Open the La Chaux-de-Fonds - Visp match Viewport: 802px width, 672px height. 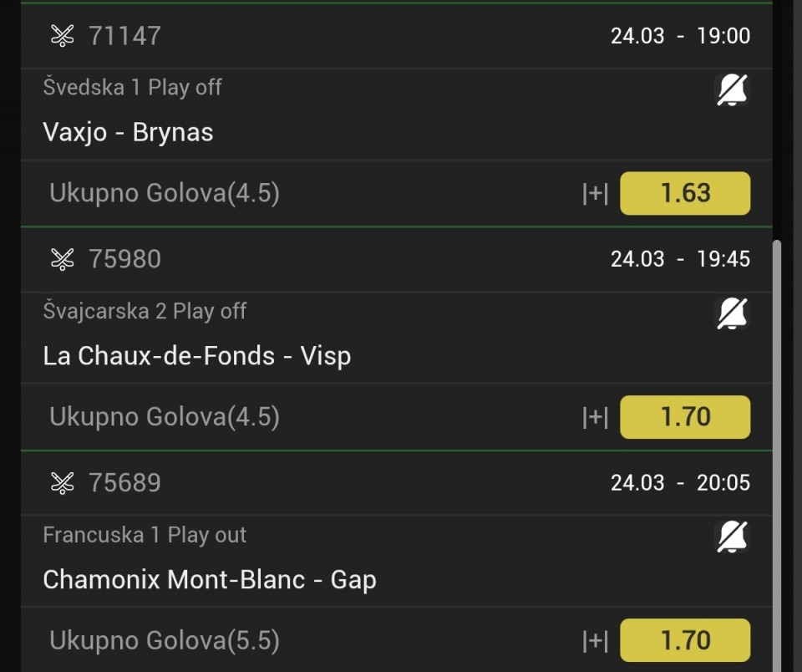coord(196,356)
